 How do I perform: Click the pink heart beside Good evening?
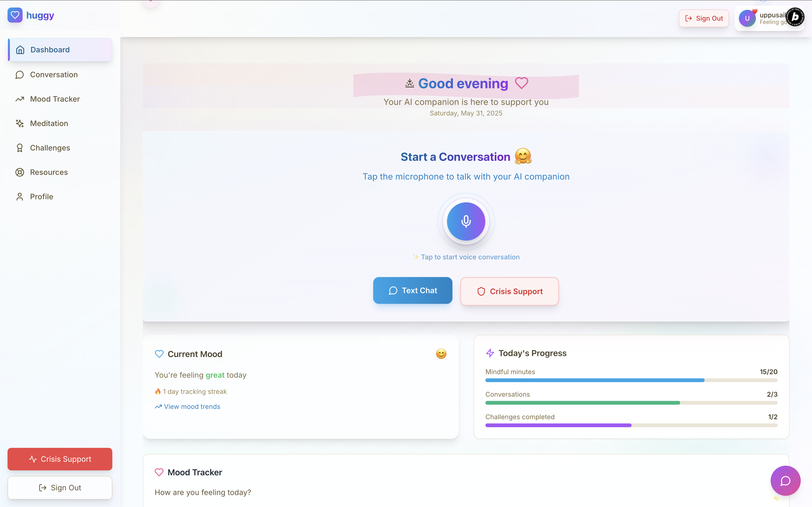click(x=521, y=83)
